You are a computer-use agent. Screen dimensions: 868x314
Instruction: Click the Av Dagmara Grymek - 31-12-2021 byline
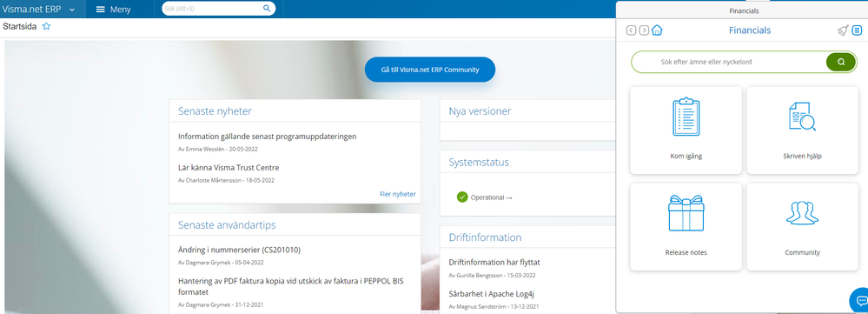[x=221, y=304]
